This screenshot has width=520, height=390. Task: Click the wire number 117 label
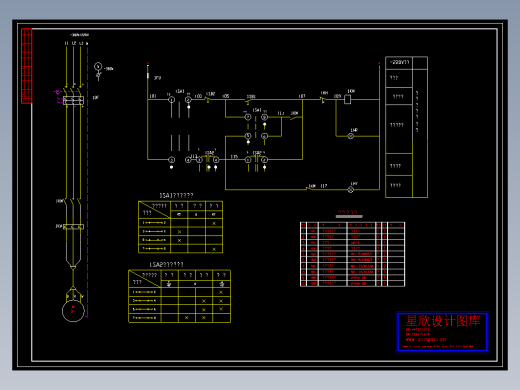[x=324, y=186]
